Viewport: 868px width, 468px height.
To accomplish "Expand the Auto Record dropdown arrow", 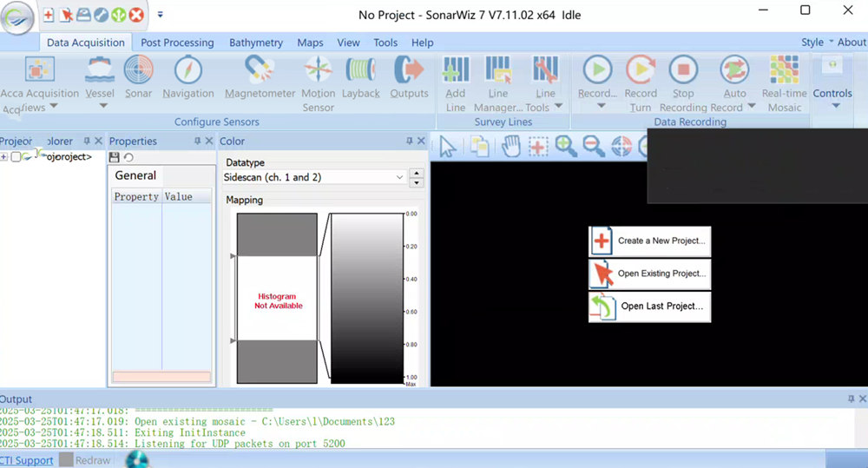I will click(751, 105).
